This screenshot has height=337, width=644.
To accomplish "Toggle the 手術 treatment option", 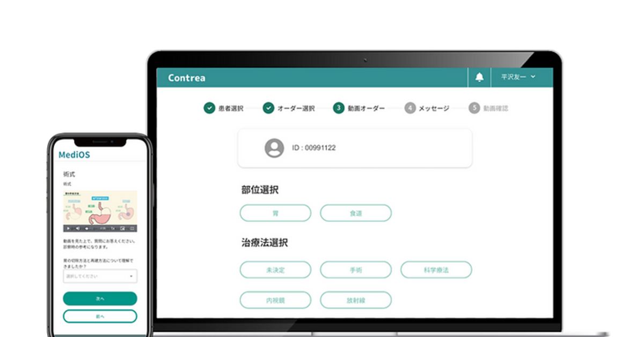I will click(356, 270).
